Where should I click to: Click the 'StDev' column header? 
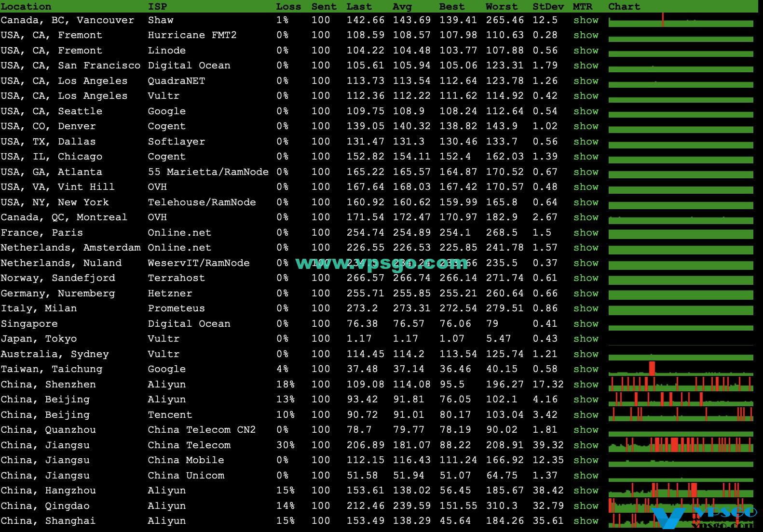[x=548, y=6]
